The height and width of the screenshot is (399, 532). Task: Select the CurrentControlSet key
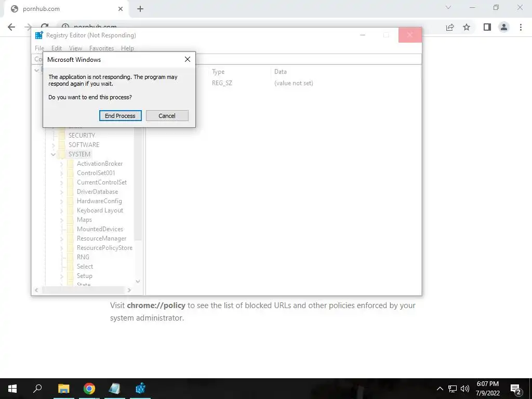[101, 182]
